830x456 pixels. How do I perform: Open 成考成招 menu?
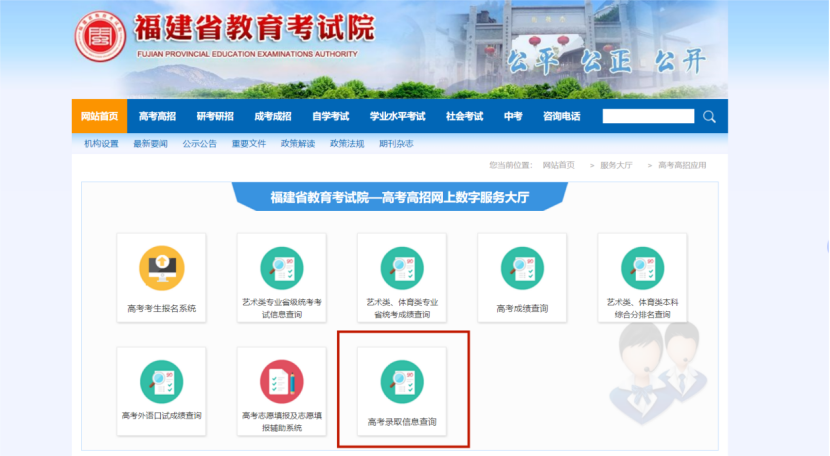point(273,116)
